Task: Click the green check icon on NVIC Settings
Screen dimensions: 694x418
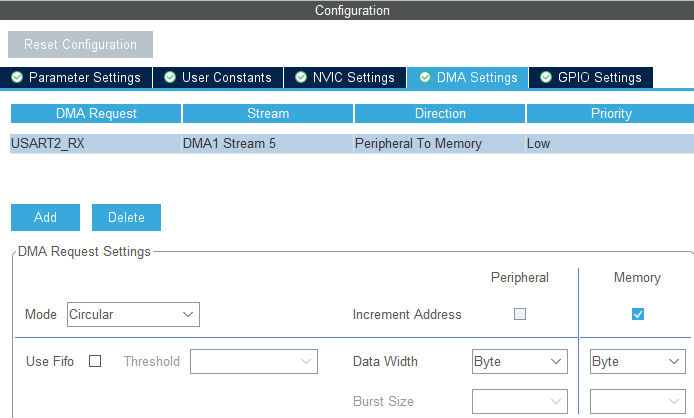Action: pos(301,77)
